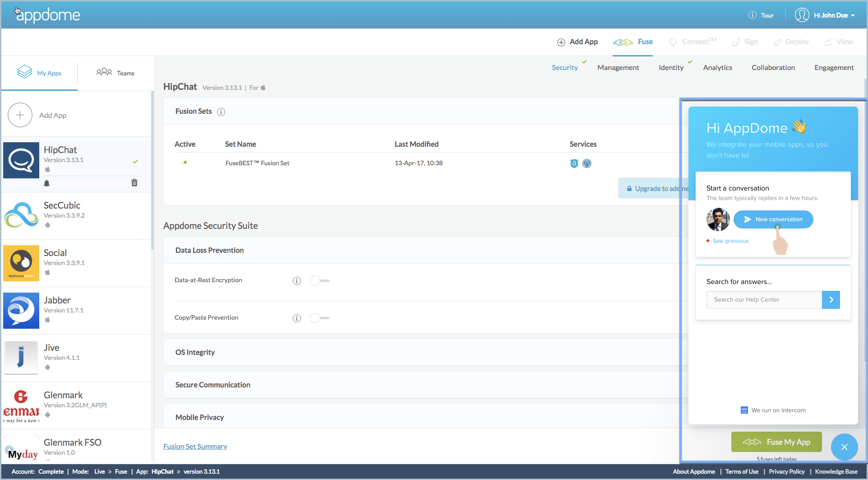Select the Jabber app icon
The height and width of the screenshot is (480, 868).
click(21, 311)
